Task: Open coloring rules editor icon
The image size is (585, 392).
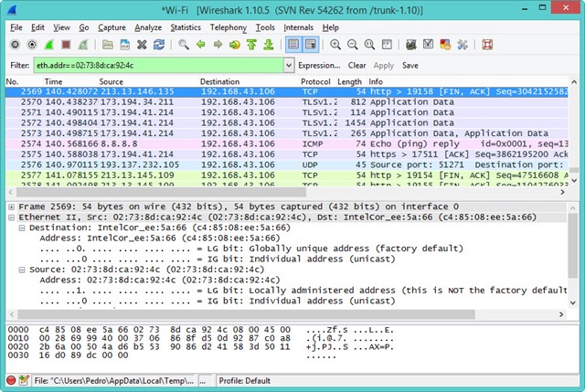Action: tap(445, 45)
